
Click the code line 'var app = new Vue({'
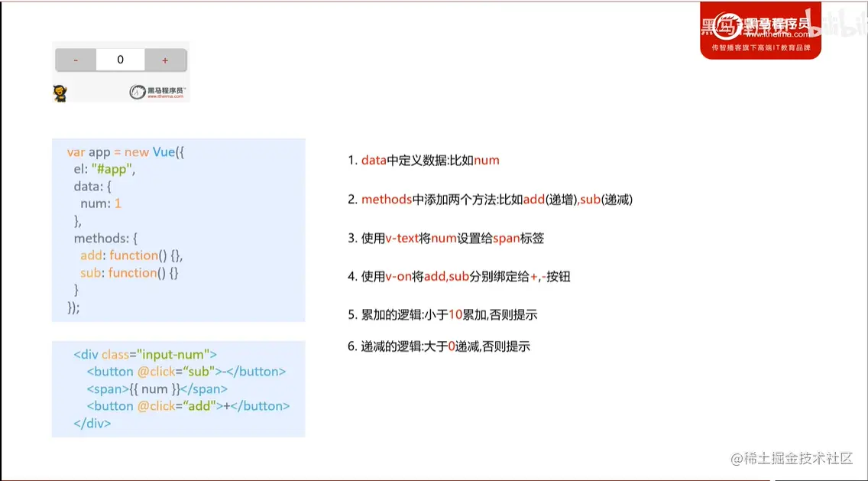pos(125,152)
